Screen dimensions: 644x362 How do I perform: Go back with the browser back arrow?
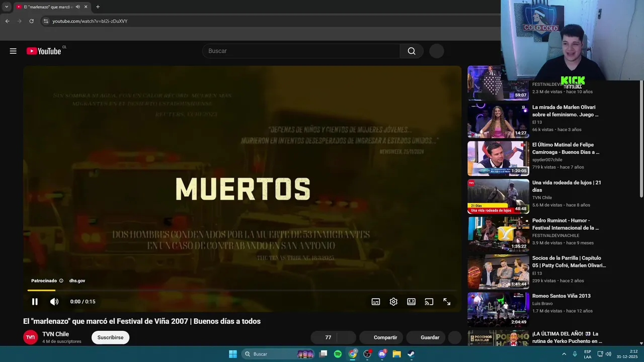pyautogui.click(x=7, y=21)
